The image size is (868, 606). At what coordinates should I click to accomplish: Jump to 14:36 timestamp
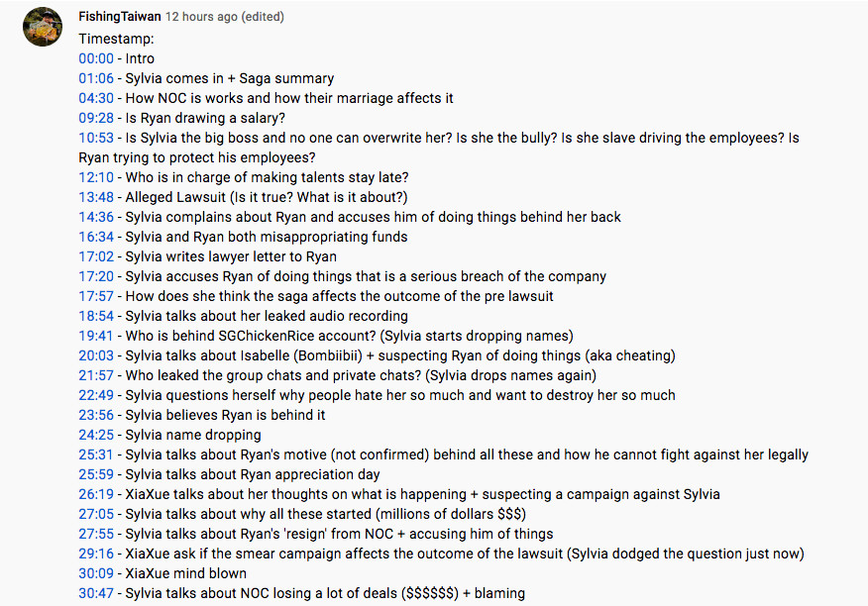click(x=96, y=217)
